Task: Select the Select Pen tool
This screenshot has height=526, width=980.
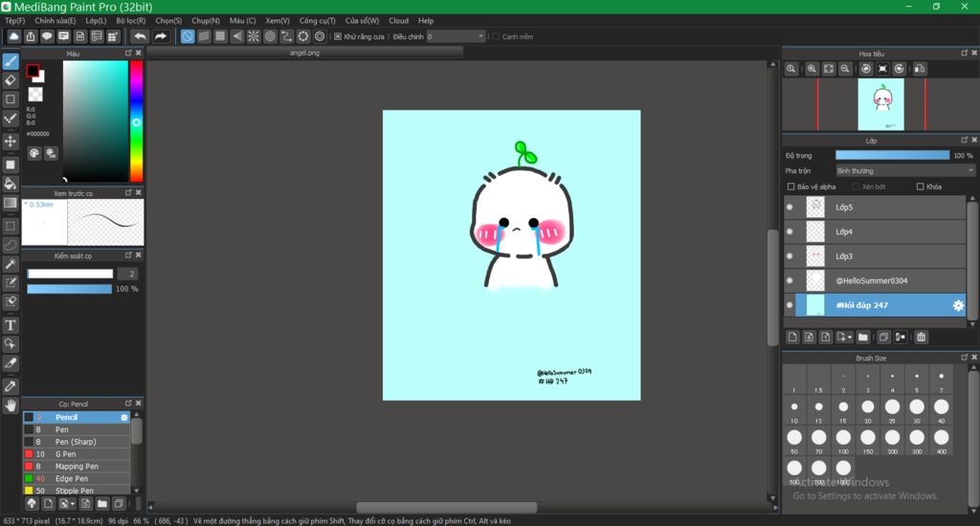Action: (x=10, y=283)
